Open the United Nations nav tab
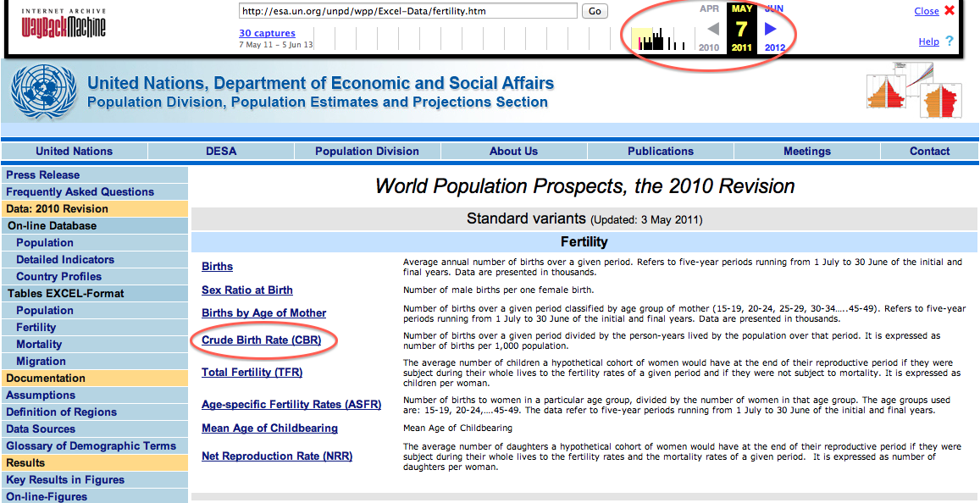 [x=75, y=152]
